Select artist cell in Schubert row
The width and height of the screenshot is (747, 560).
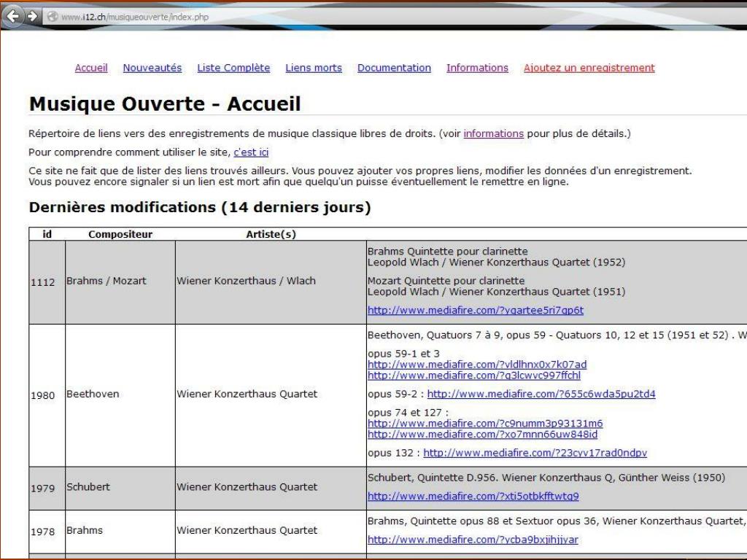pyautogui.click(x=271, y=487)
